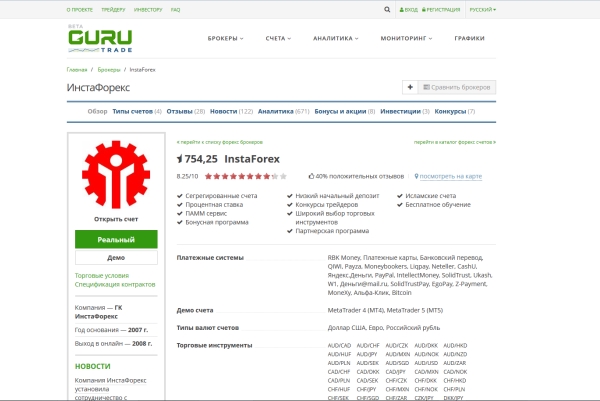Screen dimensions: 600x401
Task: Click Сравнить брокеров button
Action: (x=457, y=87)
